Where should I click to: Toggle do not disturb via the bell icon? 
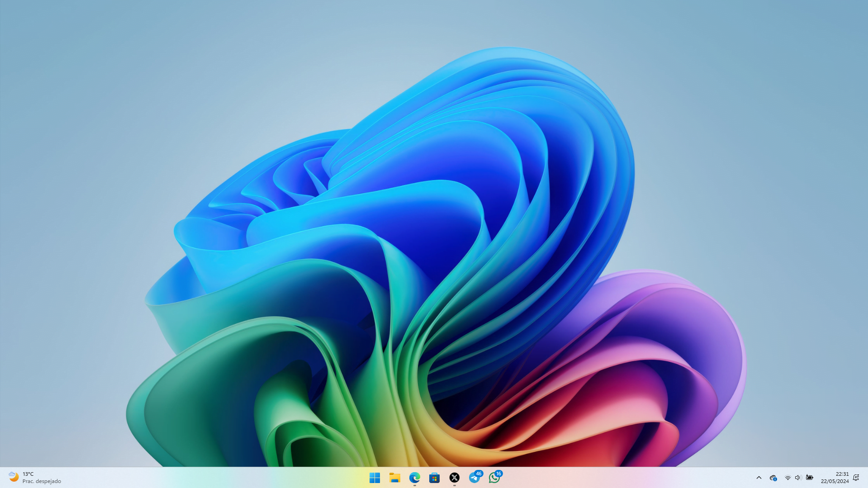point(856,477)
